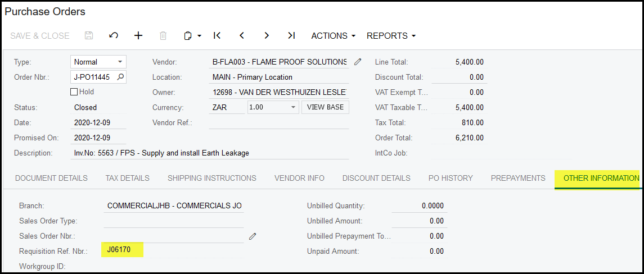Switch to the PO History tab
The height and width of the screenshot is (274, 644).
[x=451, y=178]
